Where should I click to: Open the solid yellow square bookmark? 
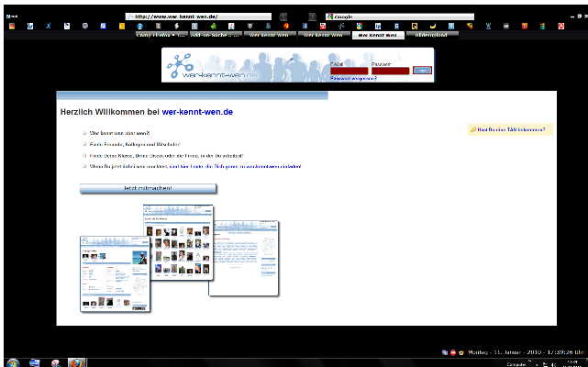tap(122, 26)
